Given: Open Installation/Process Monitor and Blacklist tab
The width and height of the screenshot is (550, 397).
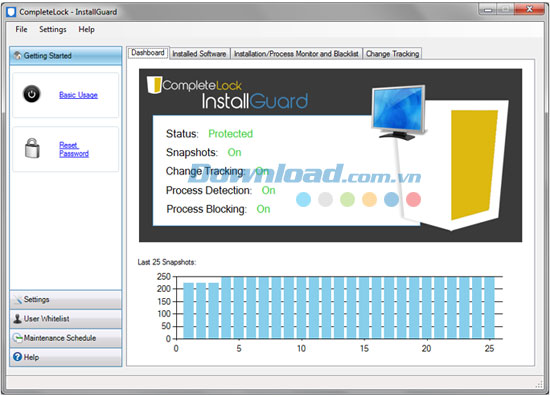Looking at the screenshot, I should click(296, 54).
